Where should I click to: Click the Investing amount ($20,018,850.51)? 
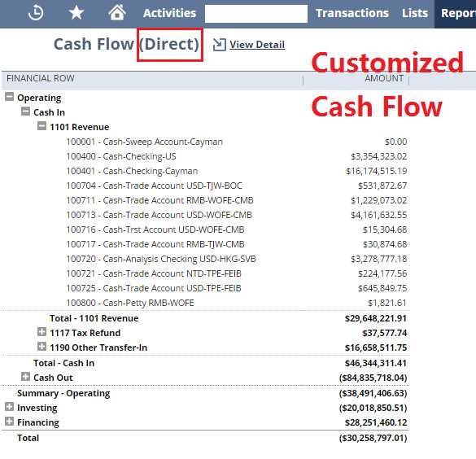click(373, 408)
